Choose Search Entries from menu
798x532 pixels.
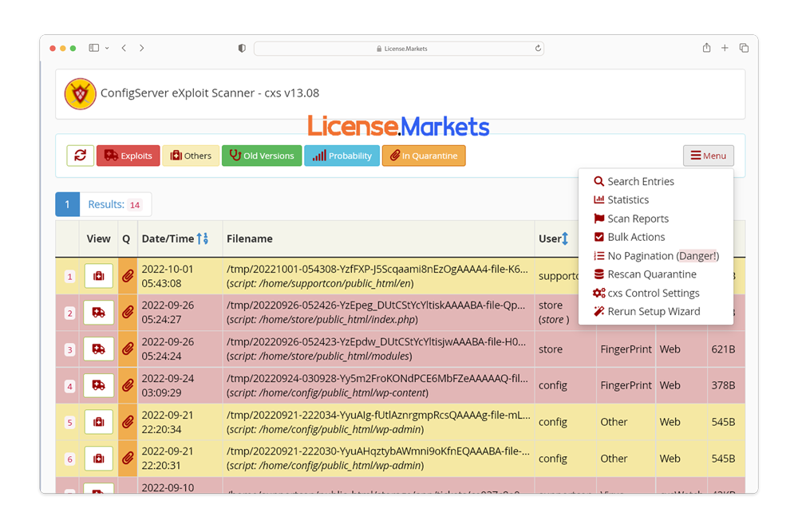pos(634,182)
